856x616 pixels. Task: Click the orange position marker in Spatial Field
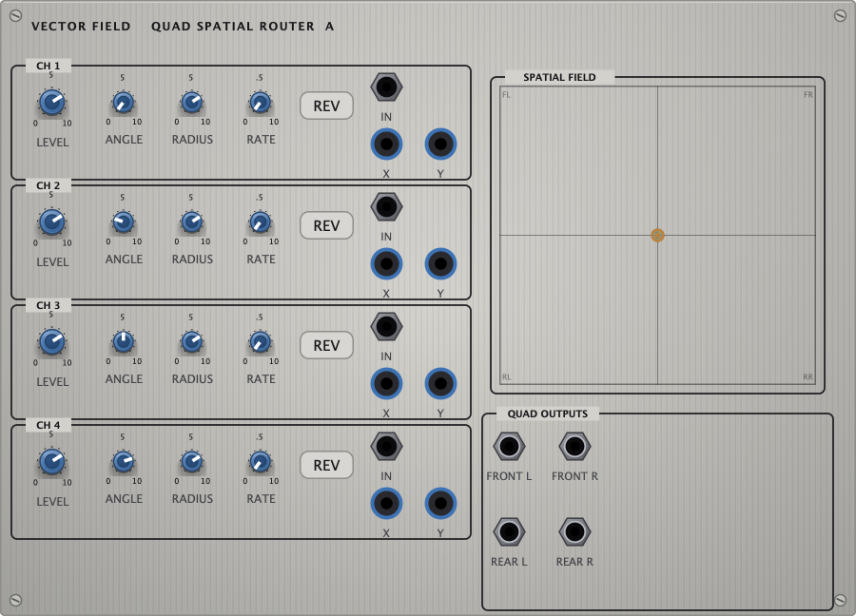pos(658,235)
